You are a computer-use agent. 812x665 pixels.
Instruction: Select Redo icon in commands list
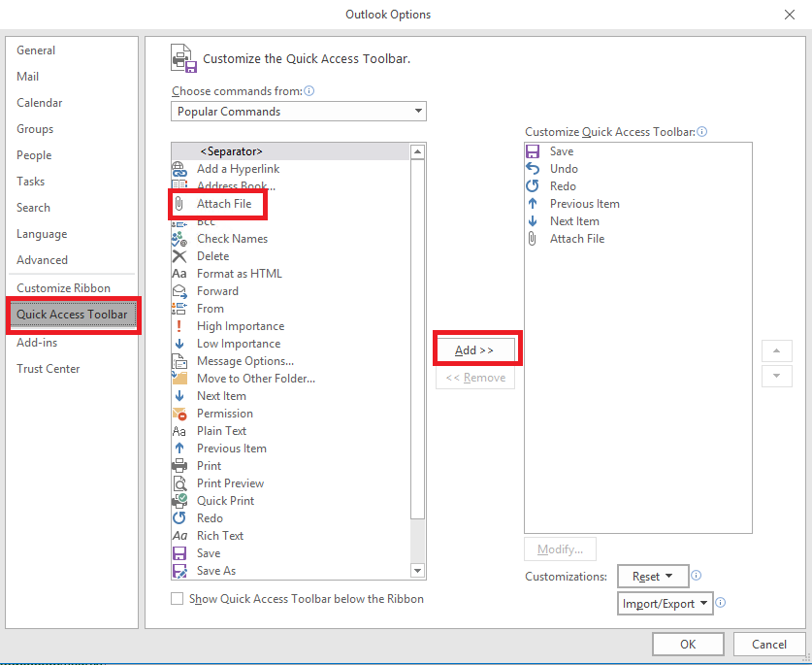click(x=179, y=518)
